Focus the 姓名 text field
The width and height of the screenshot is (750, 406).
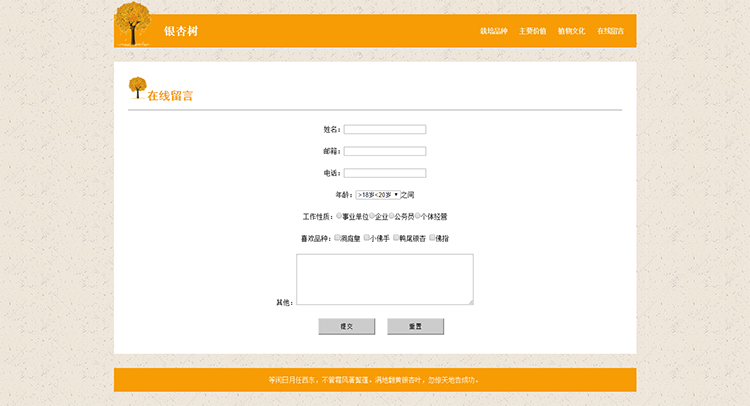click(384, 129)
